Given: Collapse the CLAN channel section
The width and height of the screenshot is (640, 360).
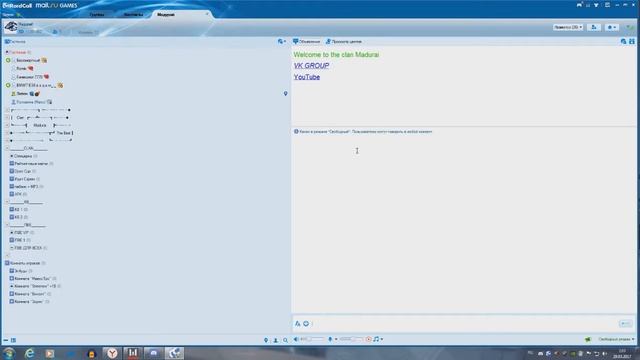Looking at the screenshot, I should click(x=7, y=148).
